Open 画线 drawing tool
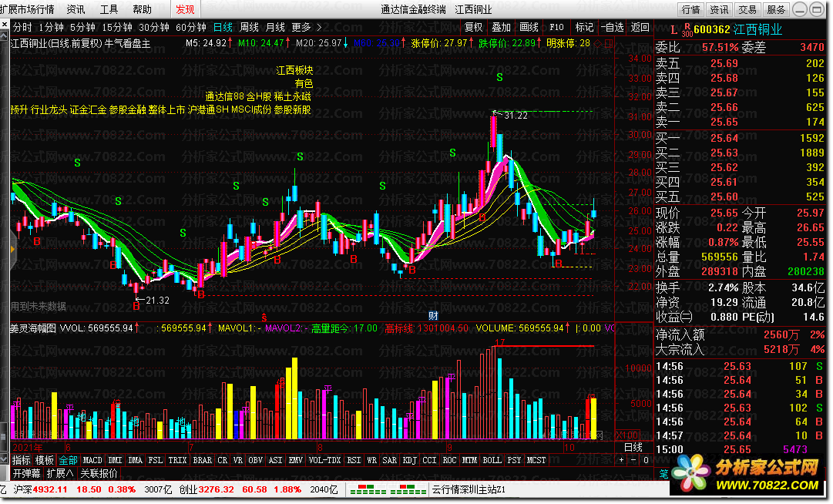The image size is (833, 504). click(529, 27)
